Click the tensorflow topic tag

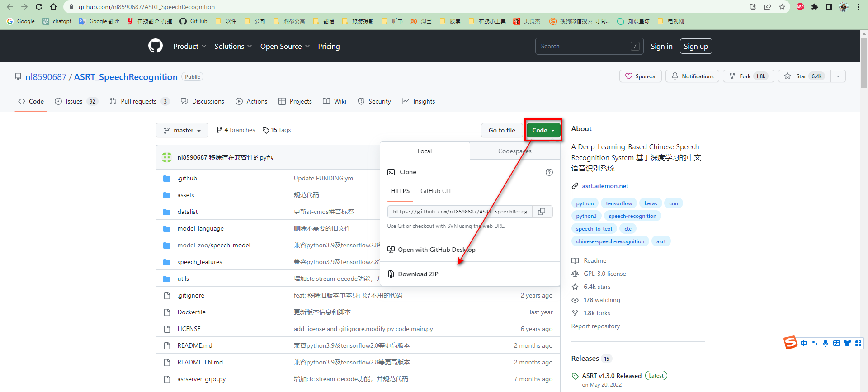[619, 203]
